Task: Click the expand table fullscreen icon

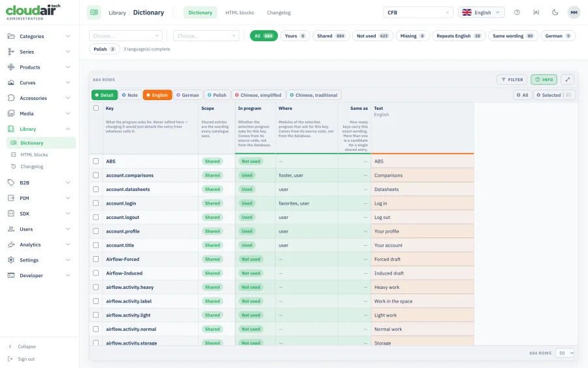Action: tap(567, 80)
